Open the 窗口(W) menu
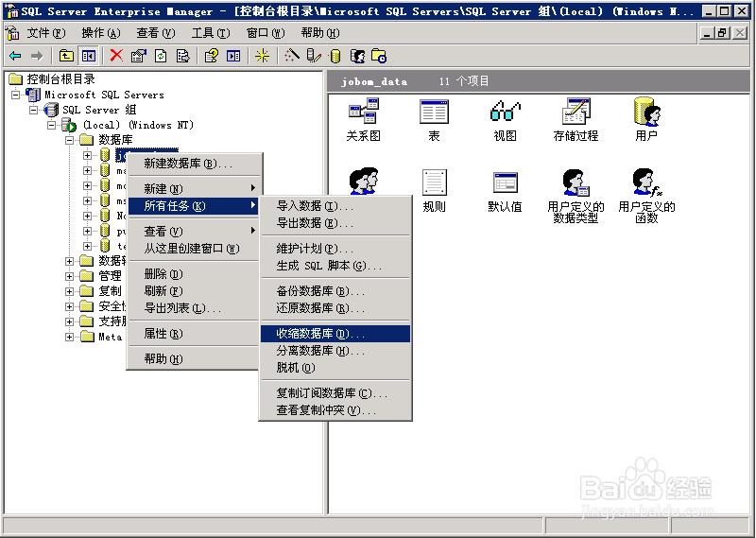This screenshot has width=756, height=538. click(266, 33)
